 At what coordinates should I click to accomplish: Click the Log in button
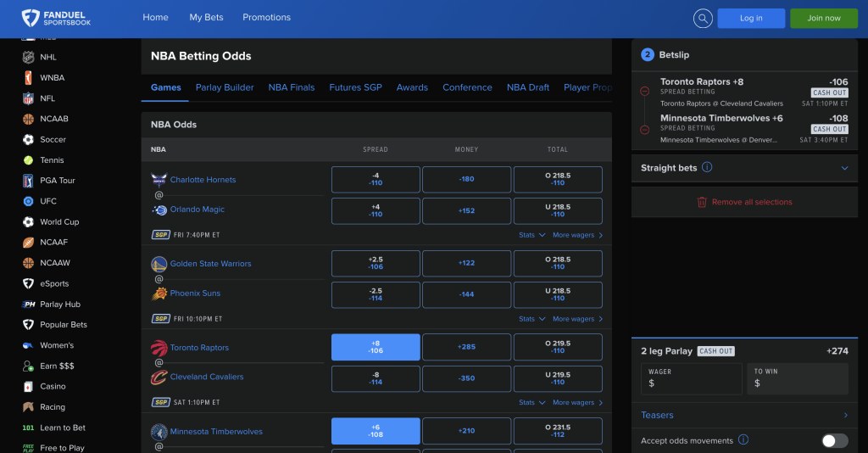751,19
